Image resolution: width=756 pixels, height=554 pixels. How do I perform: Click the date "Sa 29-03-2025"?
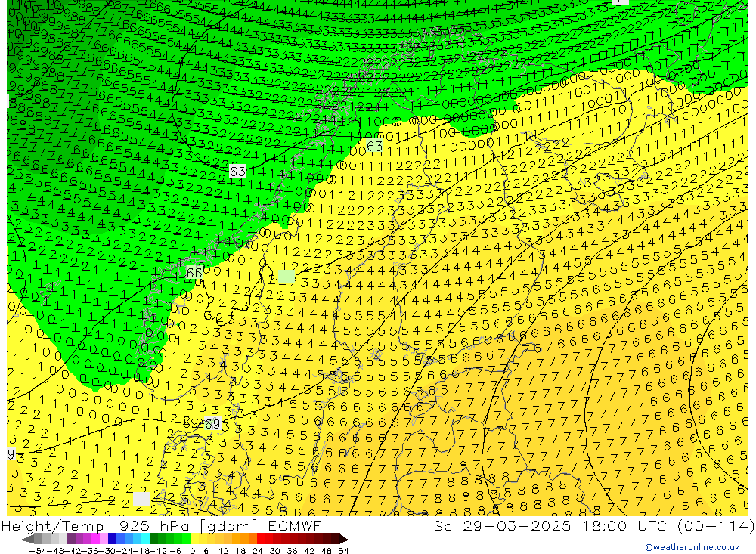(503, 525)
